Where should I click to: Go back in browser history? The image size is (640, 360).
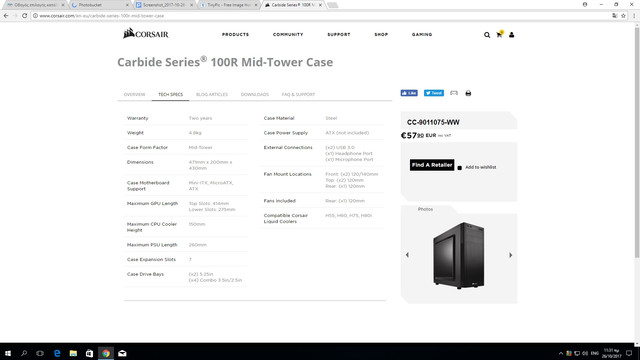6,16
